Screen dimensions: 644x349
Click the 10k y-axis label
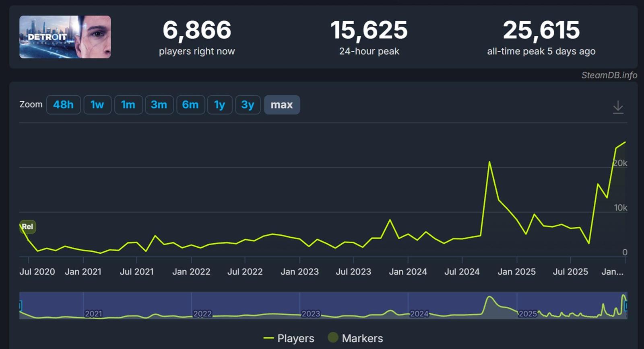click(x=621, y=208)
